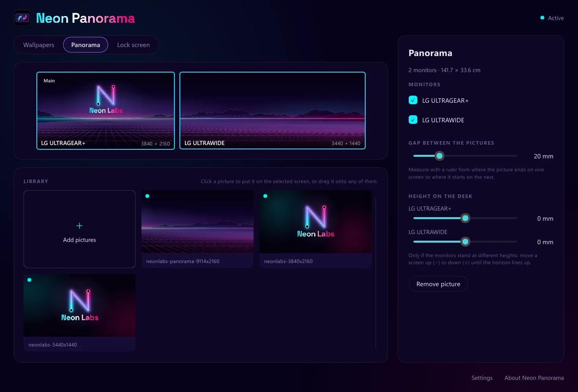The image size is (578, 392).
Task: Open Settings link in footer
Action: point(482,378)
